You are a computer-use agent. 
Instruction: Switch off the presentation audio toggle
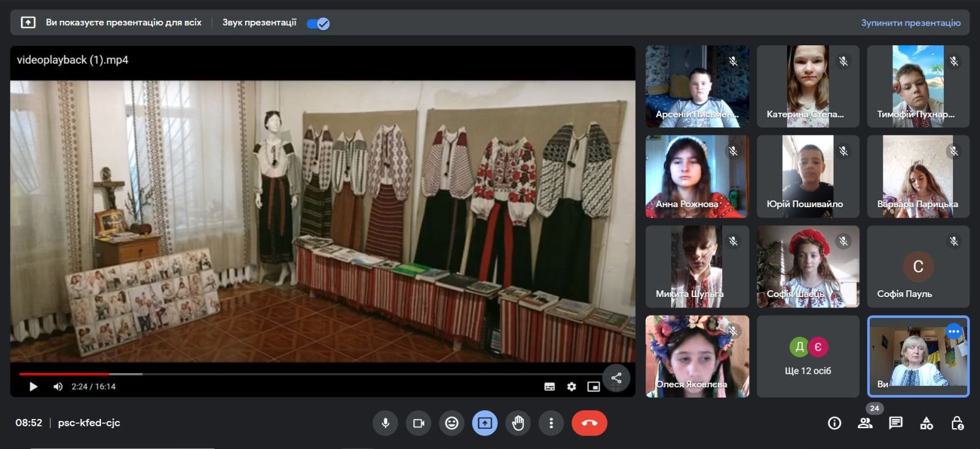tap(318, 23)
